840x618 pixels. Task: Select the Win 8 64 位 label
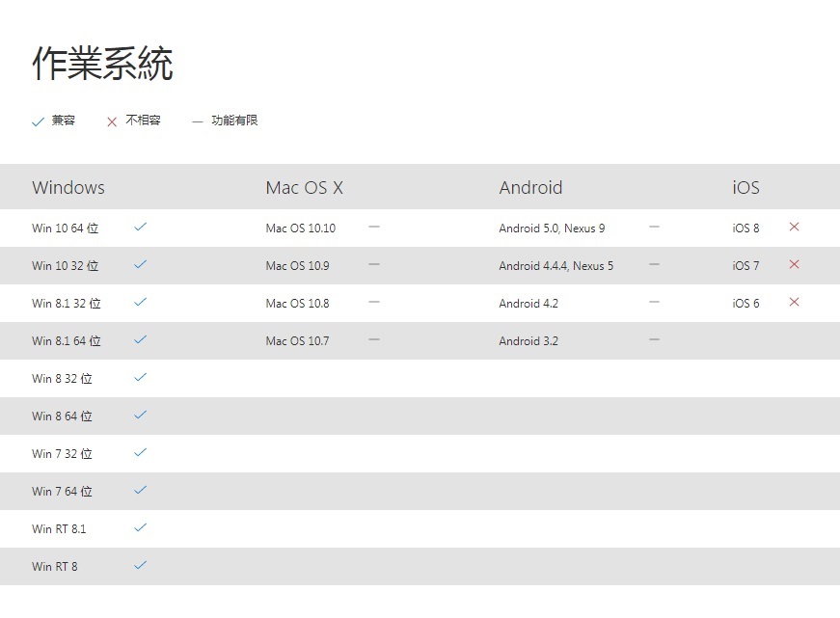tap(62, 416)
